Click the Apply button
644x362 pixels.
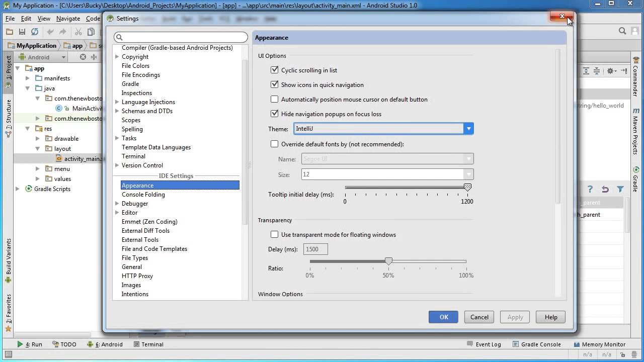[515, 317]
